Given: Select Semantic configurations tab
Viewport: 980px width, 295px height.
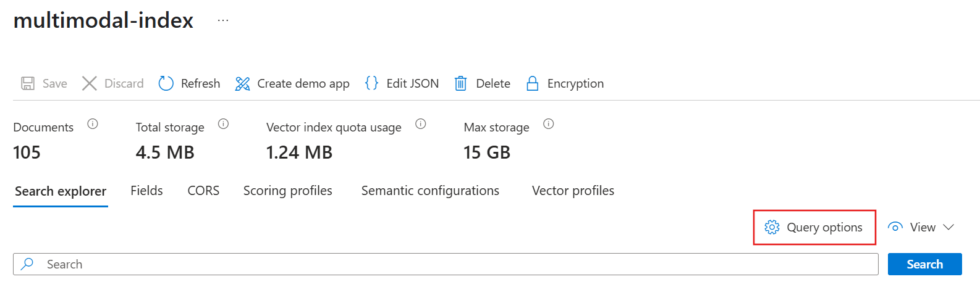Looking at the screenshot, I should (430, 191).
